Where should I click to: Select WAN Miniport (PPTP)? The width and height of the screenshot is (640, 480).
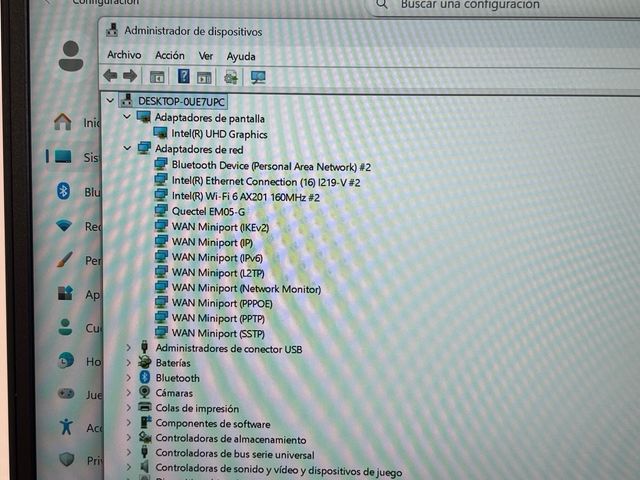click(218, 318)
